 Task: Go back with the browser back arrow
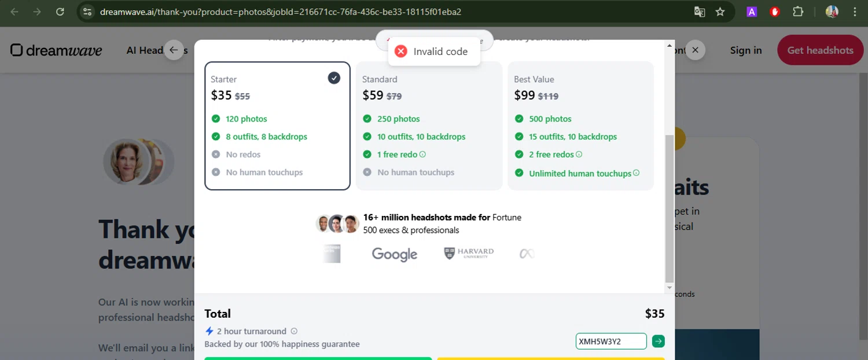pos(14,12)
